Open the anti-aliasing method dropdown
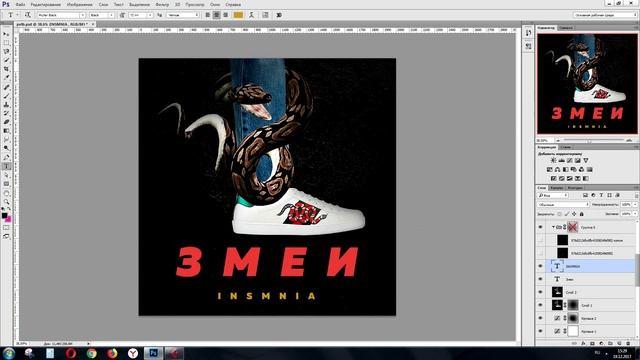The width and height of the screenshot is (640, 360). 183,15
